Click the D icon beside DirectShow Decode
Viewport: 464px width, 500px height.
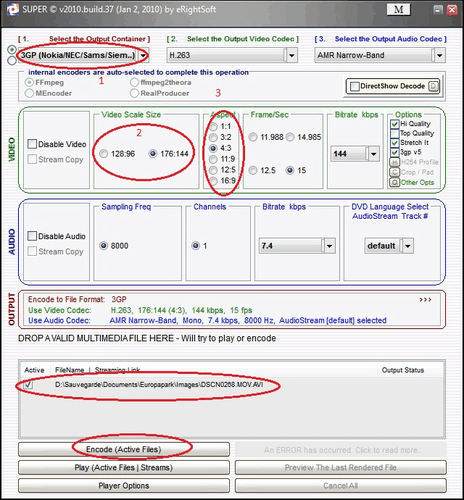point(433,86)
